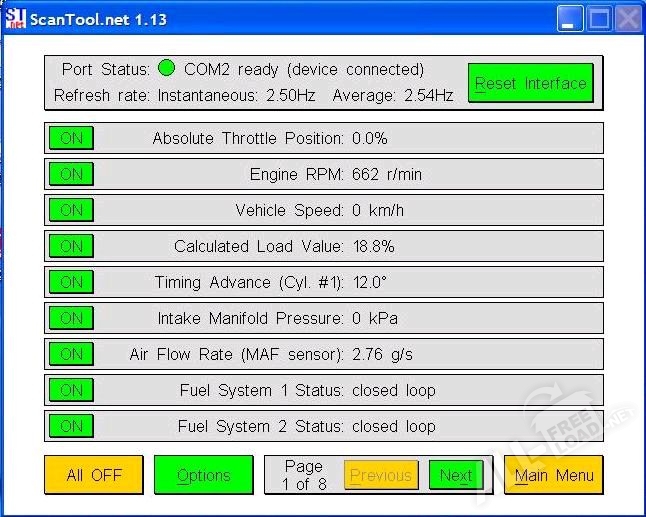
Task: Click the Page 1 of 8 label
Action: (x=303, y=475)
